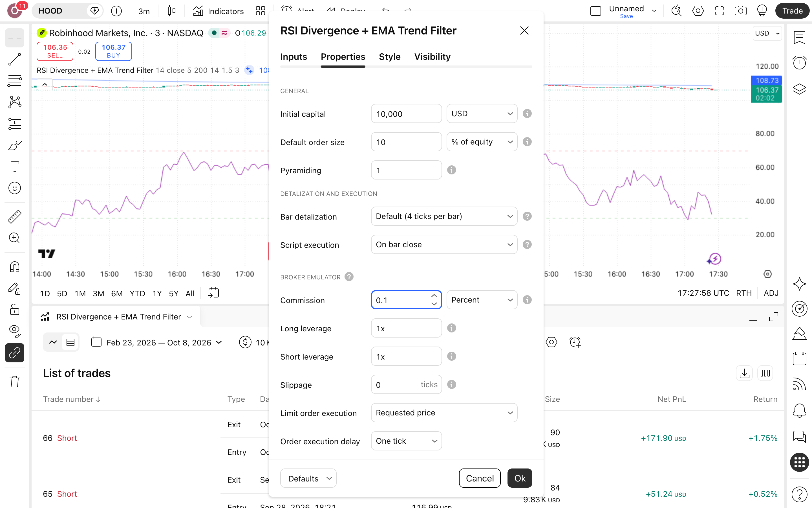
Task: Toggle magnet mode in left toolbar
Action: point(14,267)
